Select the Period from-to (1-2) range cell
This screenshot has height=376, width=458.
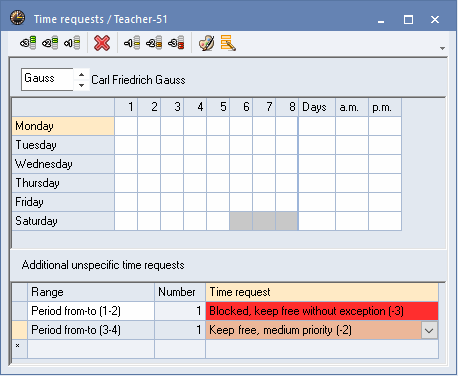(91, 311)
